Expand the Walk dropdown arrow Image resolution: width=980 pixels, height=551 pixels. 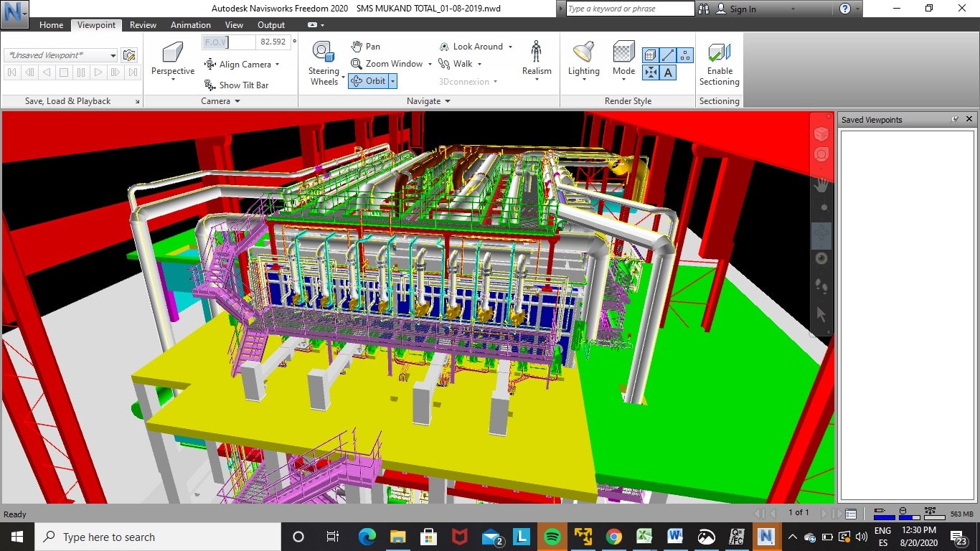479,64
